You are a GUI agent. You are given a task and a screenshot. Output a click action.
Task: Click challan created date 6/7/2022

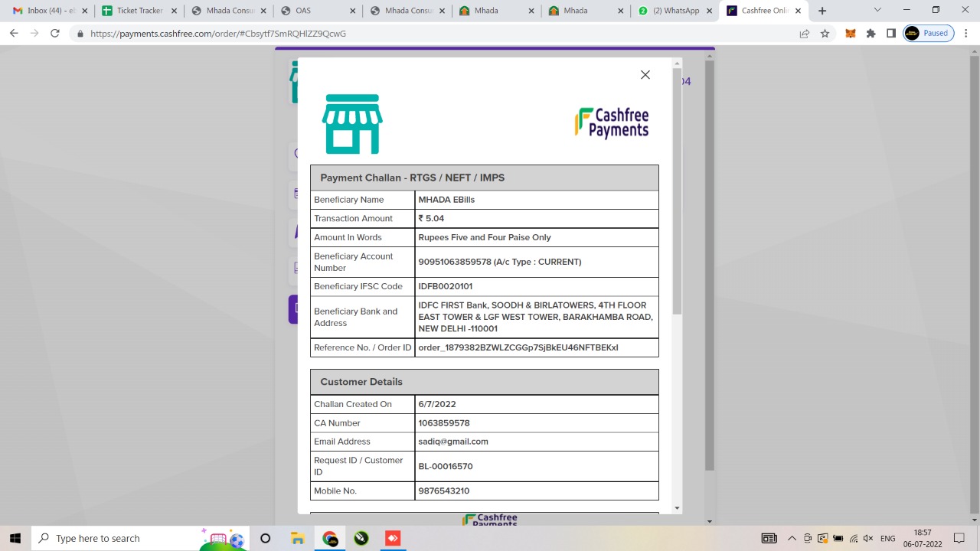coord(437,404)
